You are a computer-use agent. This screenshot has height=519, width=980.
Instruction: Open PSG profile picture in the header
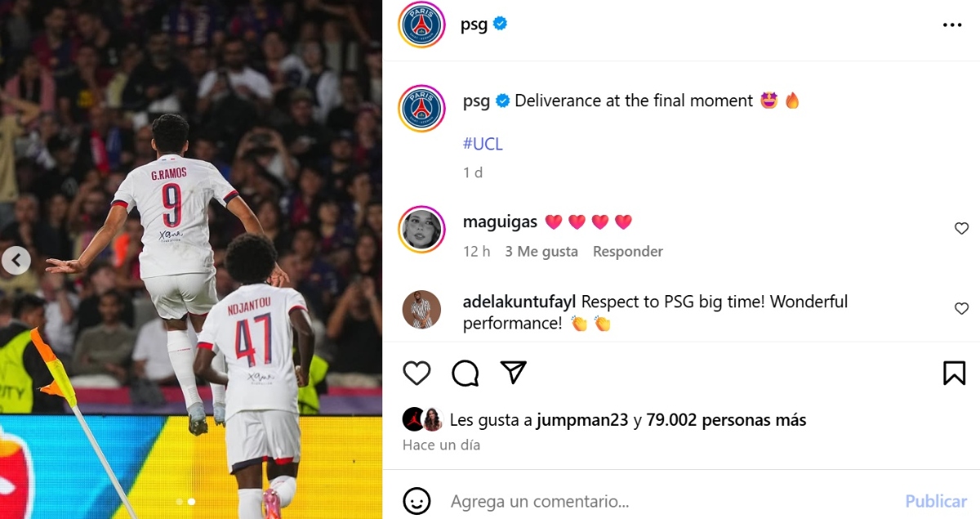[x=421, y=25]
